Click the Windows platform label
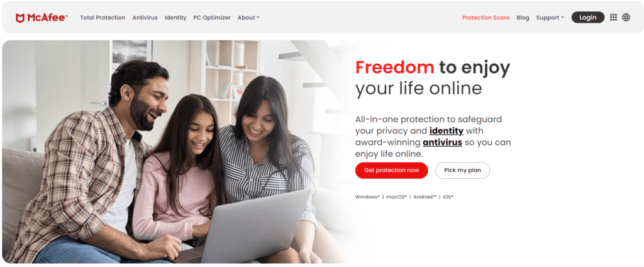This screenshot has height=267, width=644. pyautogui.click(x=367, y=197)
